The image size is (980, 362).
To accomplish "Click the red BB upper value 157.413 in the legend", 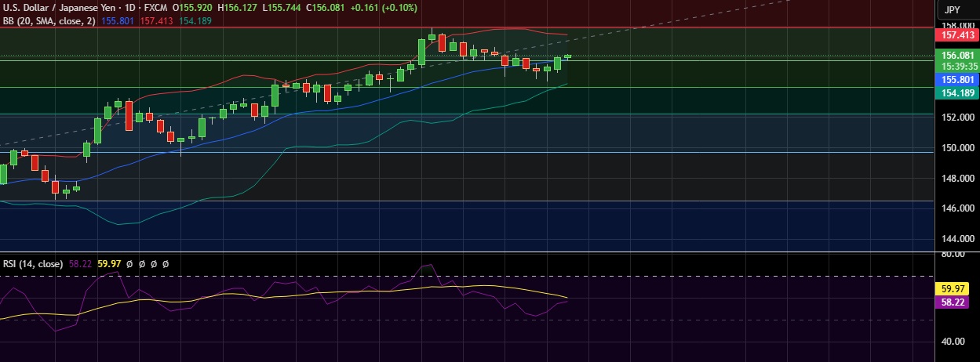I will tap(155, 21).
